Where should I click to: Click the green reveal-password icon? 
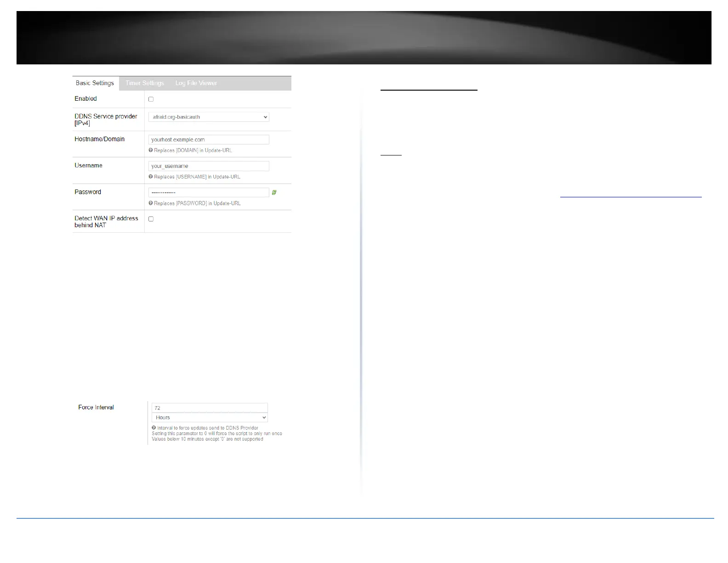[x=274, y=193]
